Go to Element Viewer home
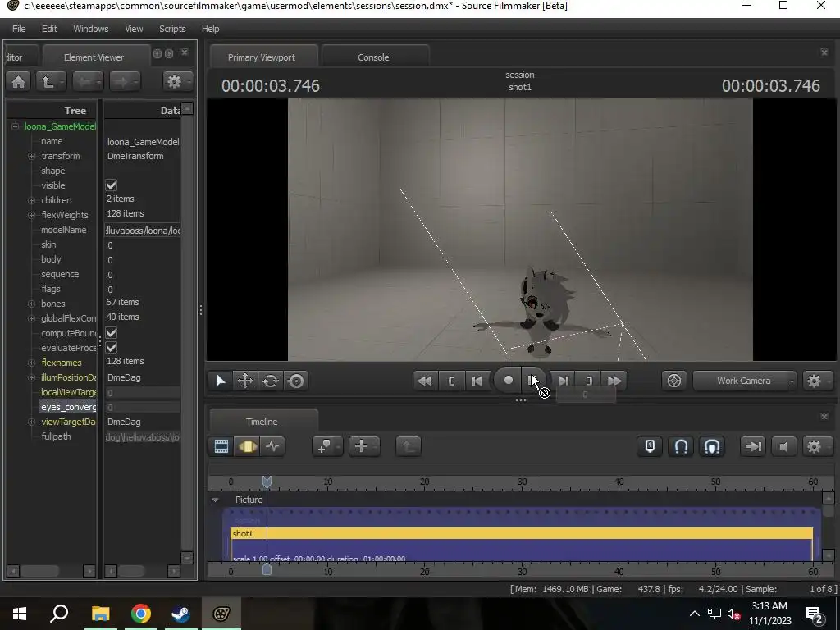 (x=18, y=82)
